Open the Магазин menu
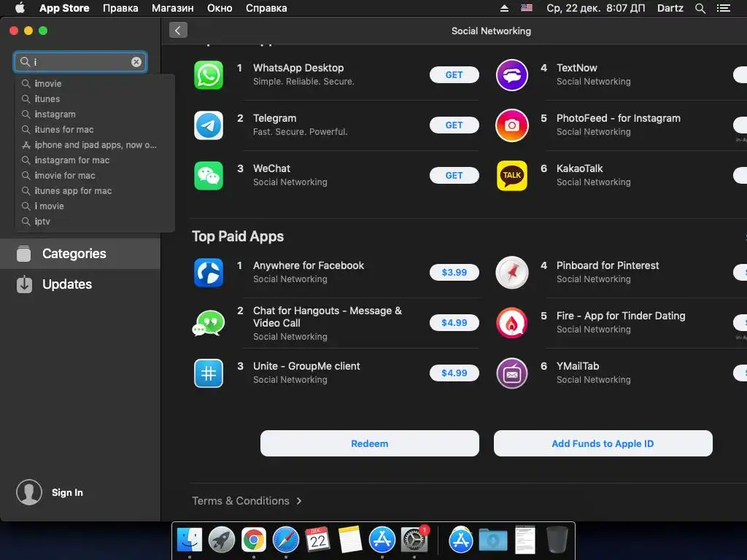 click(172, 8)
